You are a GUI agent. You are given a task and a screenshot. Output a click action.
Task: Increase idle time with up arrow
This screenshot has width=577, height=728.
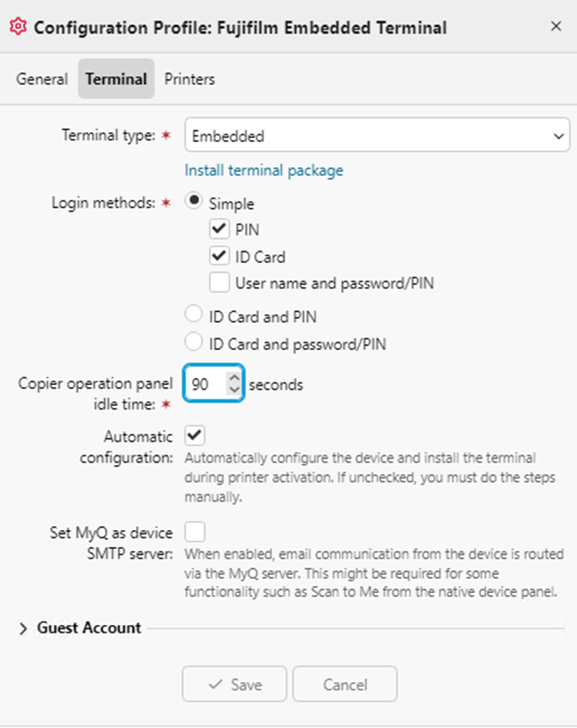coord(234,379)
